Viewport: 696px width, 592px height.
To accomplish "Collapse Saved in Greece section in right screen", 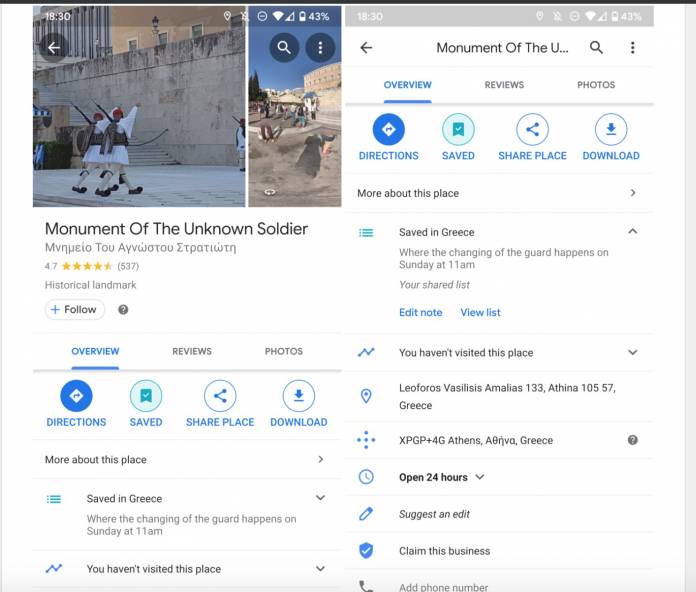I will (633, 231).
